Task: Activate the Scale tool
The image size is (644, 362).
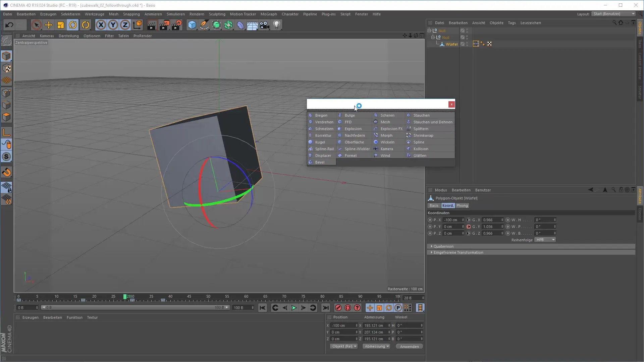Action: pyautogui.click(x=61, y=25)
